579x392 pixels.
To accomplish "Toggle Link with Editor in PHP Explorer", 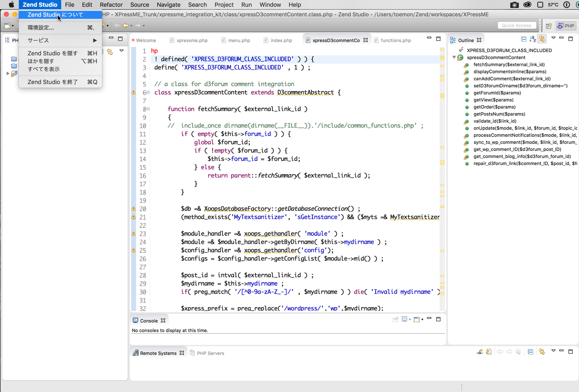I will point(110,52).
